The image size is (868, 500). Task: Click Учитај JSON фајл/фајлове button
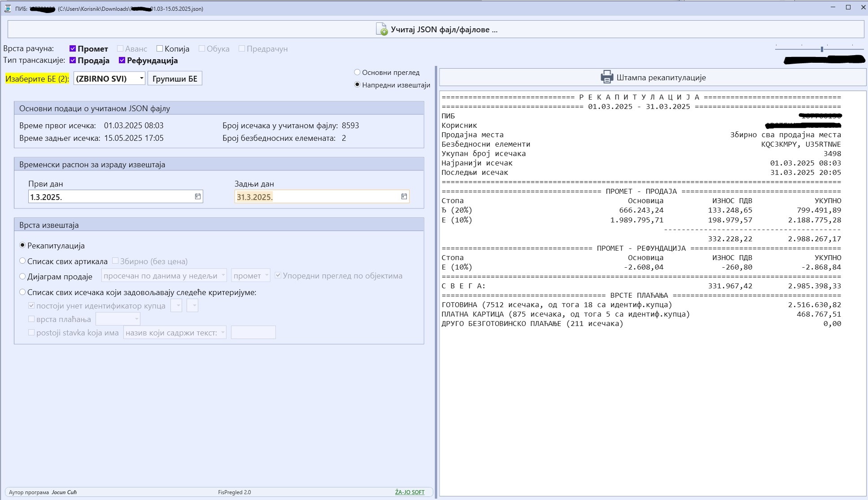point(436,30)
